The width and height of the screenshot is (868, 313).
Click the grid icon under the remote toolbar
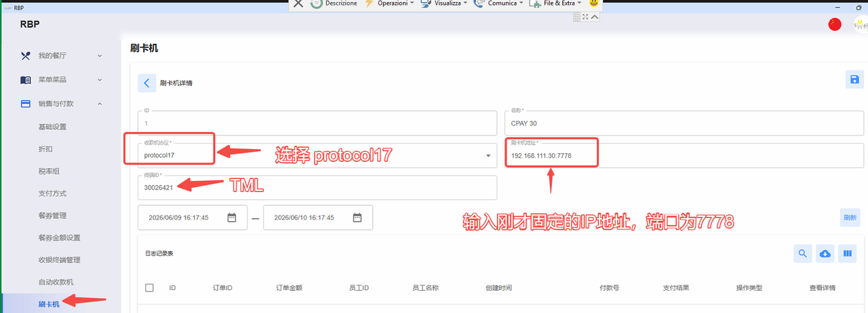576,17
